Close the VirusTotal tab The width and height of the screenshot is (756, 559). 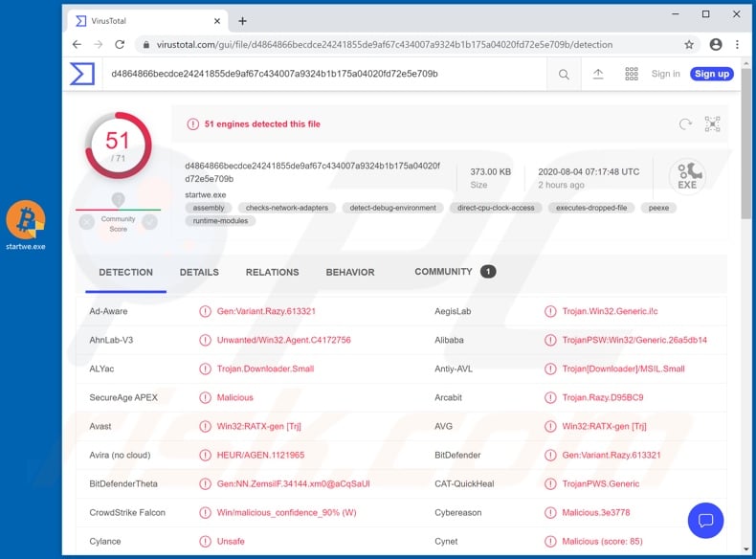click(x=217, y=21)
